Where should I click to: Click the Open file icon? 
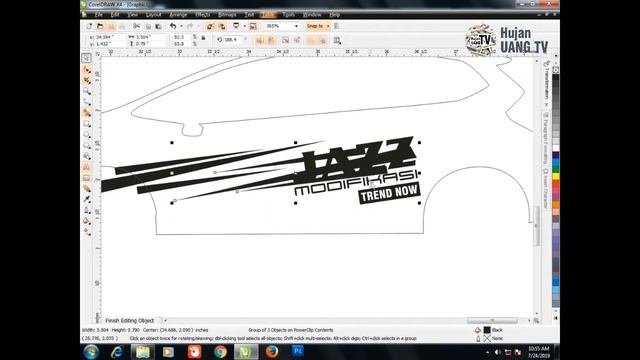[x=100, y=26]
